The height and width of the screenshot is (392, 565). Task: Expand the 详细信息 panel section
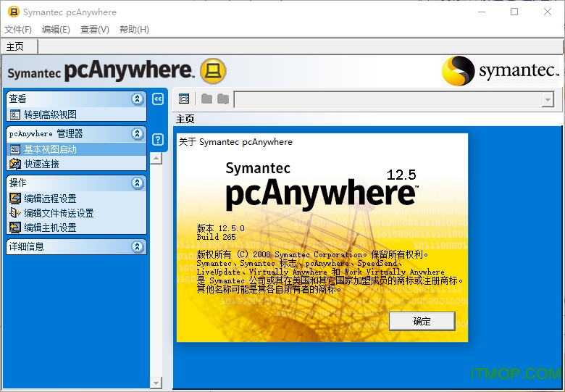point(138,246)
